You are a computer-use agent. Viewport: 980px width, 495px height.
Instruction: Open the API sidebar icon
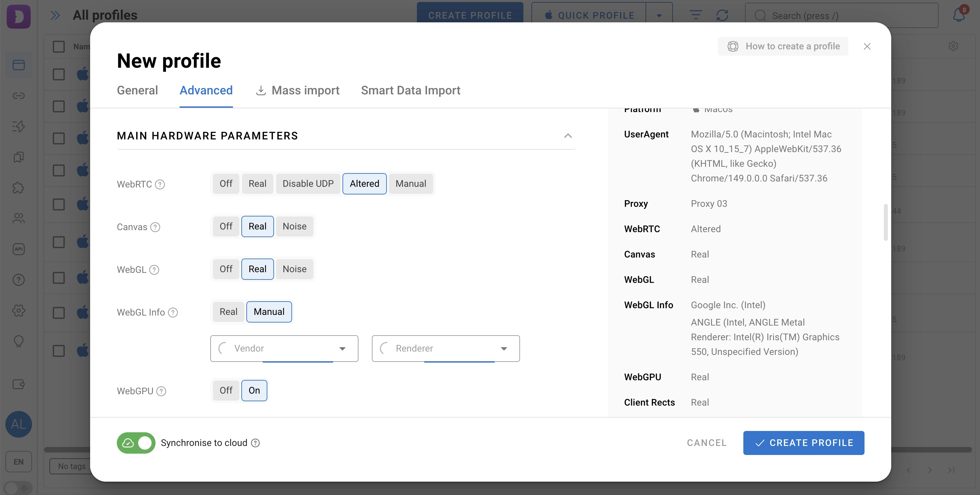click(18, 249)
